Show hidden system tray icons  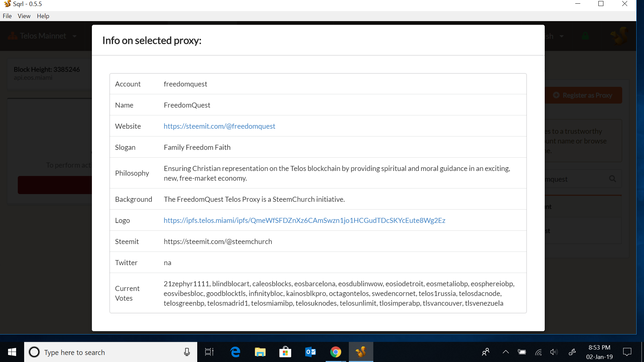pos(505,352)
